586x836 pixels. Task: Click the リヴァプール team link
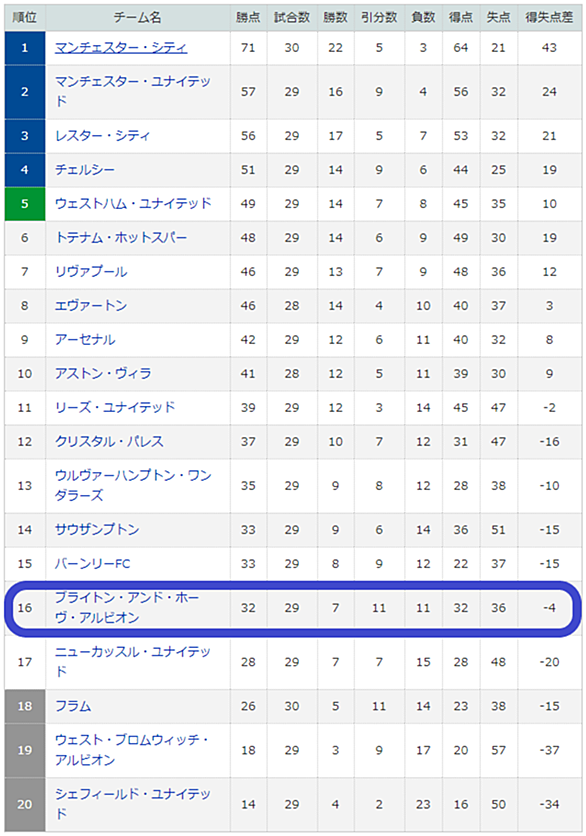tap(91, 272)
